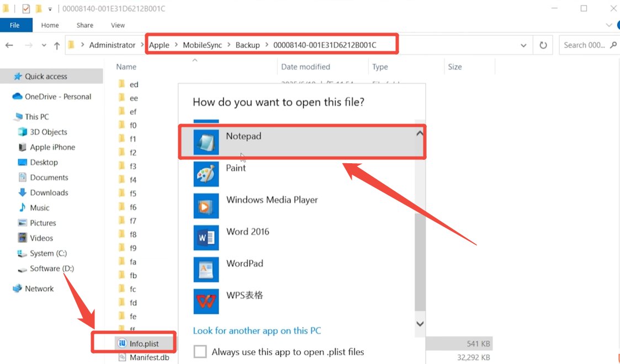The width and height of the screenshot is (620, 364).
Task: Click the Forward navigation arrow
Action: pyautogui.click(x=29, y=45)
